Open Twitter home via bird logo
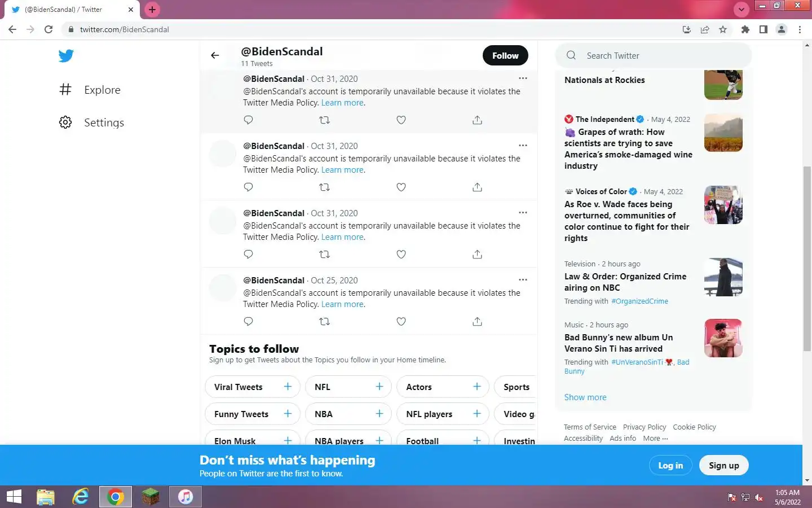Screen dimensions: 812x508 (66, 55)
